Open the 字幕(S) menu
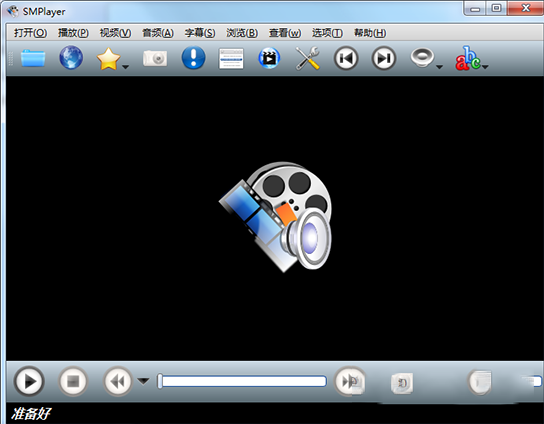This screenshot has height=424, width=544. point(200,33)
